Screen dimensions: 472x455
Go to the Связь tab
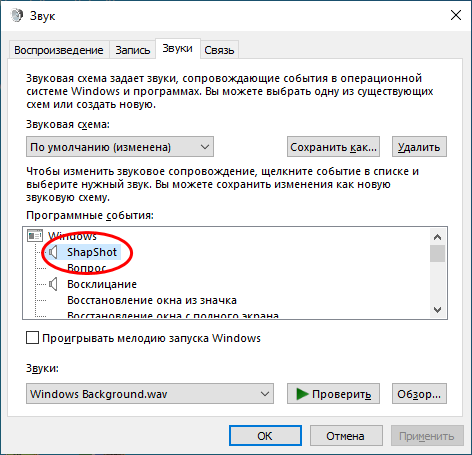coord(219,50)
